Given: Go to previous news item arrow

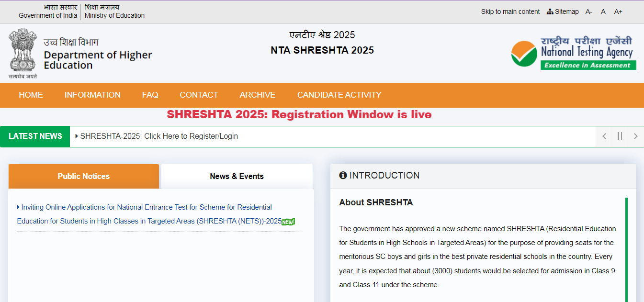Looking at the screenshot, I should [604, 136].
